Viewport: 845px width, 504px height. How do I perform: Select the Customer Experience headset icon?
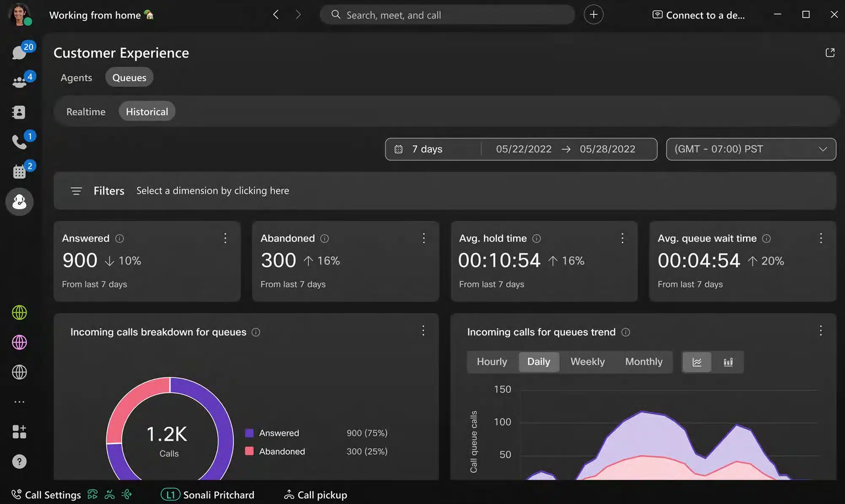pyautogui.click(x=19, y=202)
